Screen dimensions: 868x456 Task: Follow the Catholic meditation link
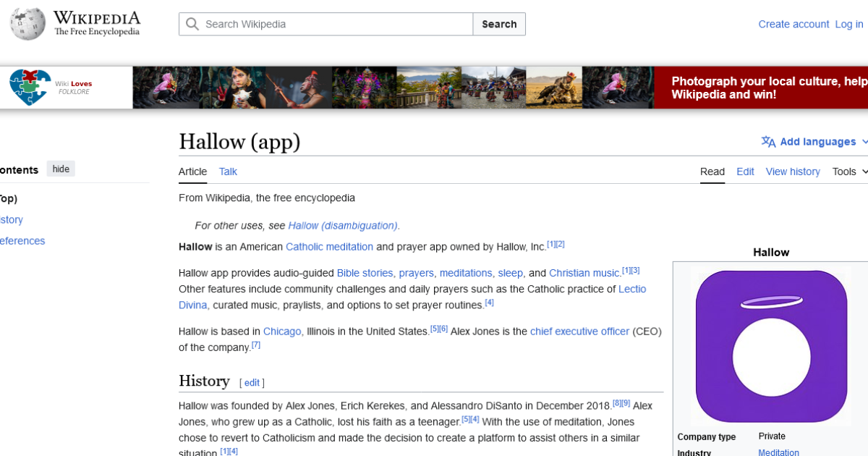coord(329,246)
